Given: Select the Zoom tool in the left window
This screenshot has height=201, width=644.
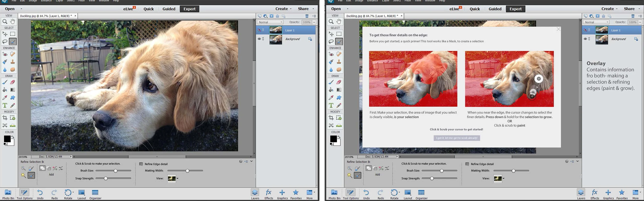Looking at the screenshot, I should click(x=5, y=21).
